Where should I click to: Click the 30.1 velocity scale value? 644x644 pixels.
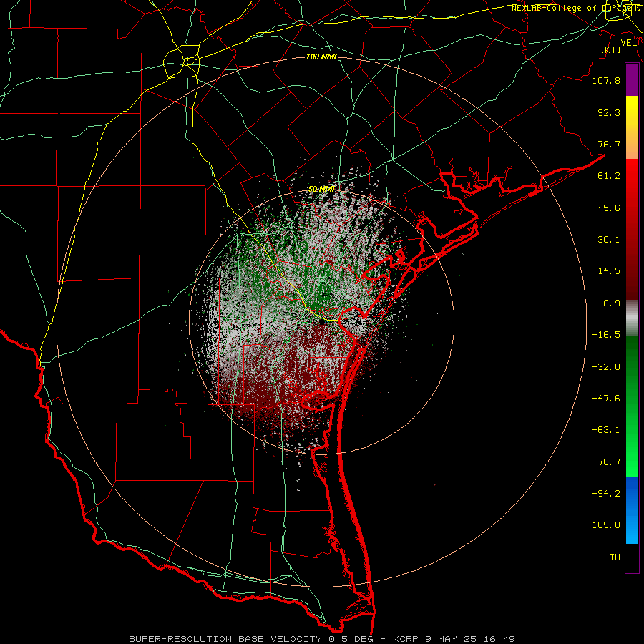tap(609, 240)
